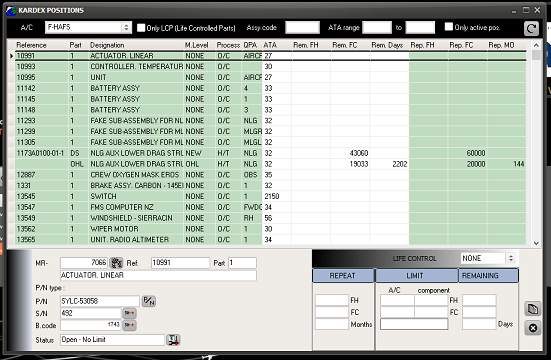Click the ACTUATOR, LINEAR designation field
The width and height of the screenshot is (551, 360).
pos(158,275)
